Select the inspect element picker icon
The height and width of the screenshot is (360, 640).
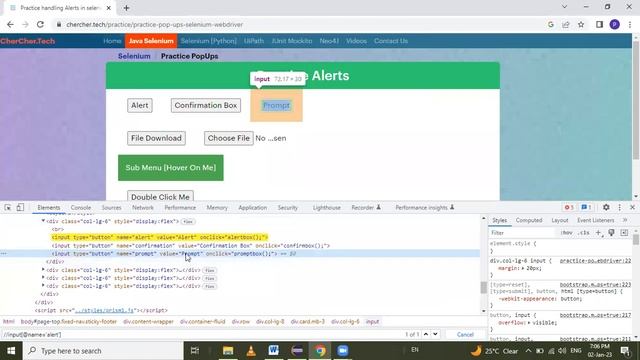(x=8, y=207)
